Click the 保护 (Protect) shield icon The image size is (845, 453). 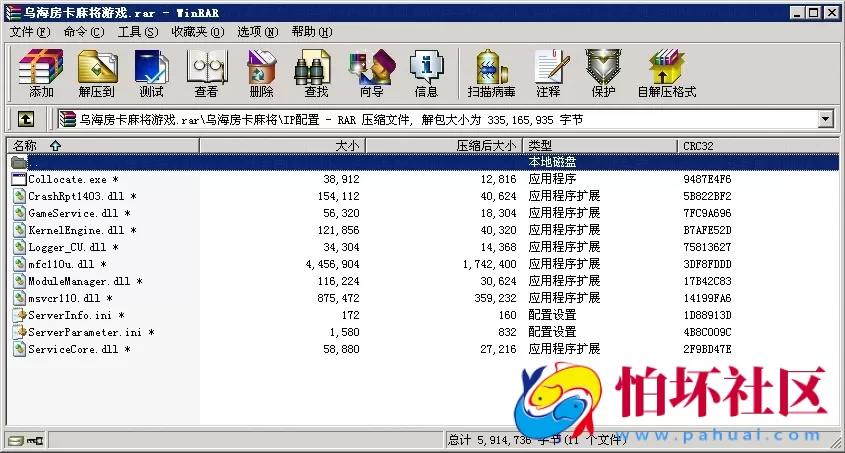click(x=603, y=73)
